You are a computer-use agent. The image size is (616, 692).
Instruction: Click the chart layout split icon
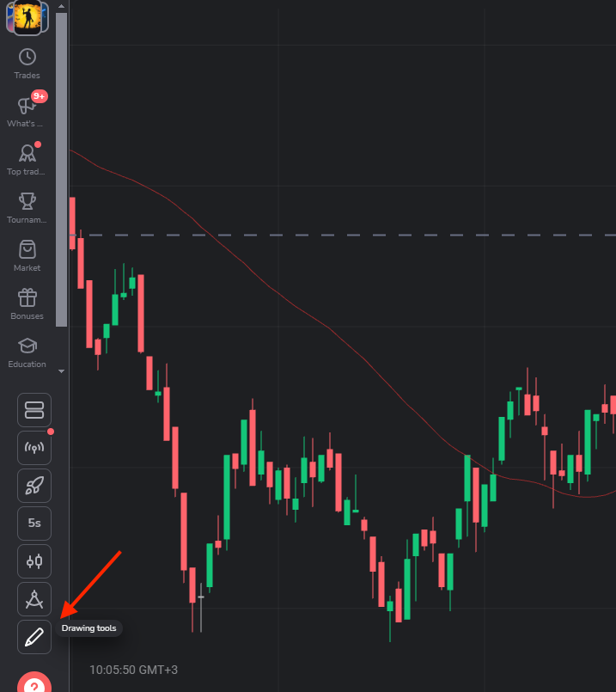coord(34,410)
